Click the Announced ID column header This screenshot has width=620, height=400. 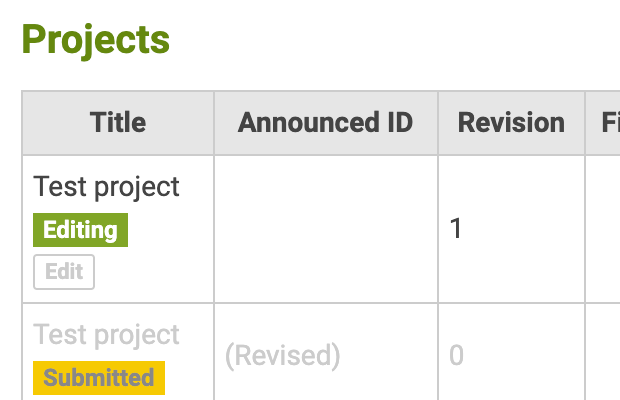click(x=325, y=123)
